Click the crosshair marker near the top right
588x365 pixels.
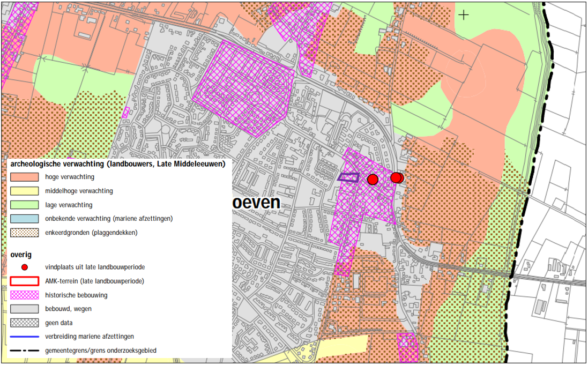[x=463, y=14]
